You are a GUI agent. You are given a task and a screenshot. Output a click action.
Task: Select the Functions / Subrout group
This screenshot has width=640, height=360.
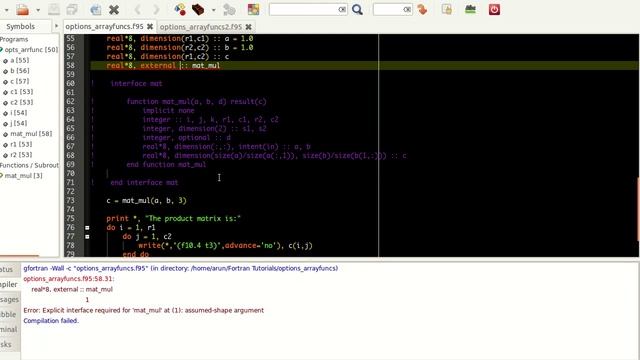(29, 165)
